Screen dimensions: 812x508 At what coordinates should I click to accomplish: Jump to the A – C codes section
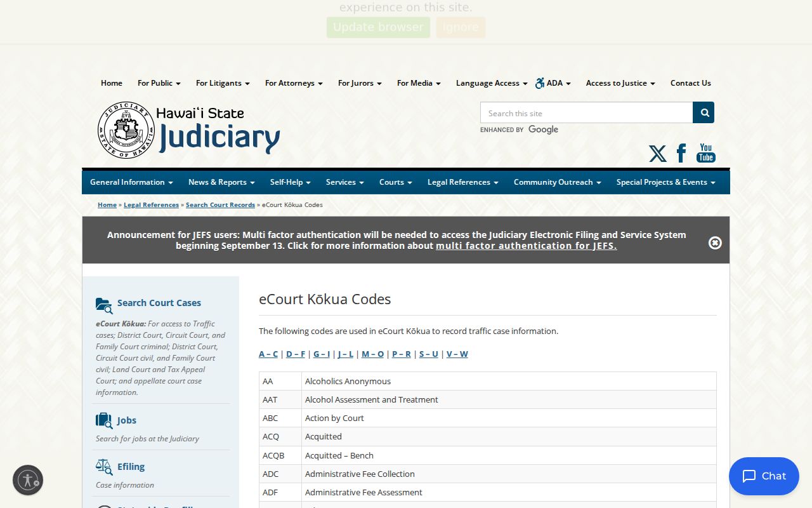click(x=268, y=354)
